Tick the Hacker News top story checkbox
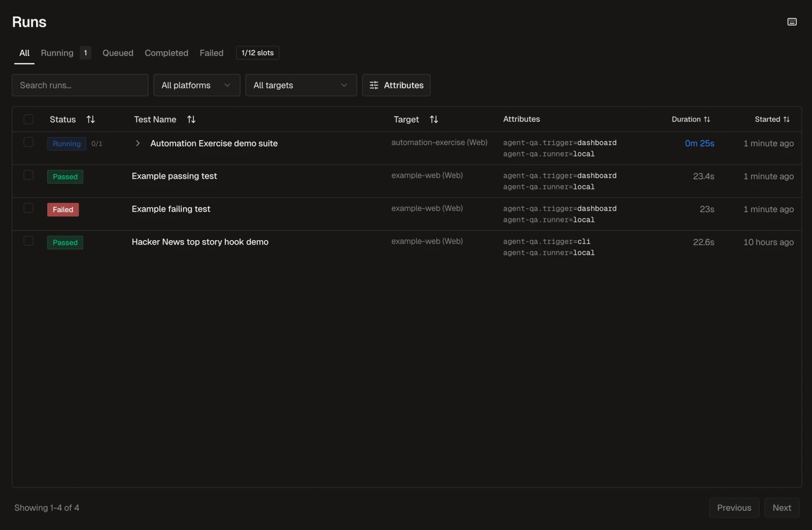 tap(28, 241)
